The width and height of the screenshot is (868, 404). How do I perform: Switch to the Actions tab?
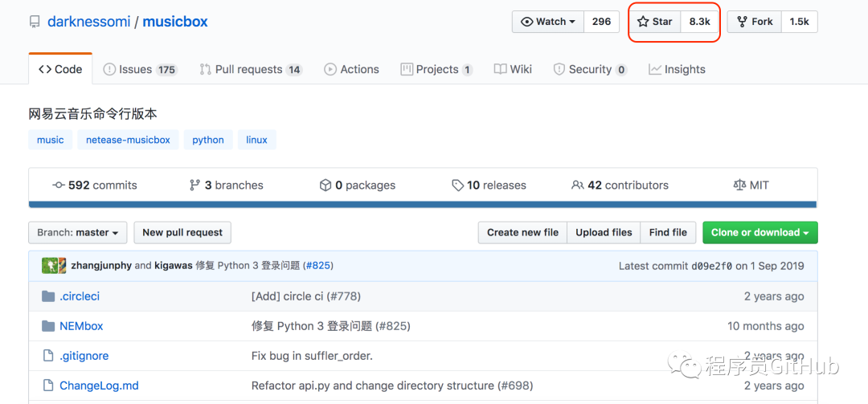coord(352,69)
